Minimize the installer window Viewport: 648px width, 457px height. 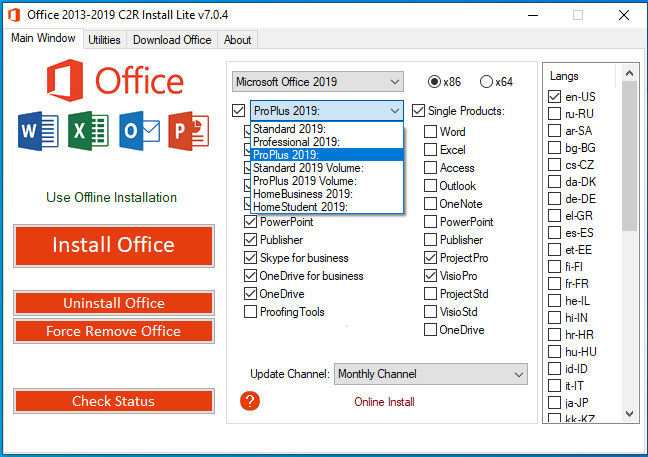pos(533,15)
